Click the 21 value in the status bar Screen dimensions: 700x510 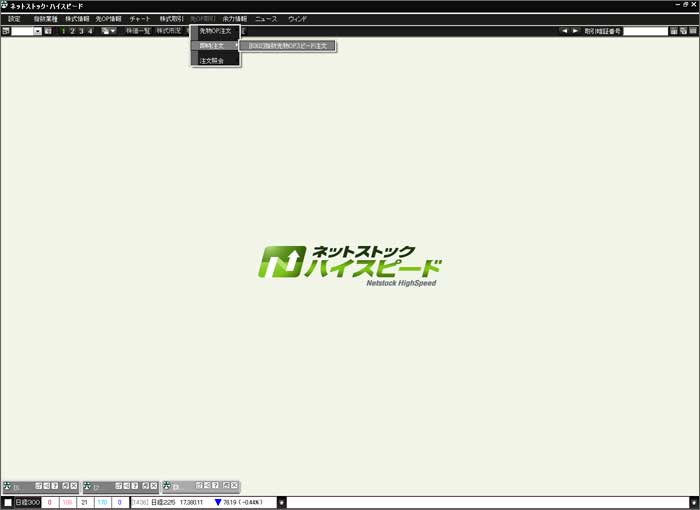pyautogui.click(x=84, y=502)
